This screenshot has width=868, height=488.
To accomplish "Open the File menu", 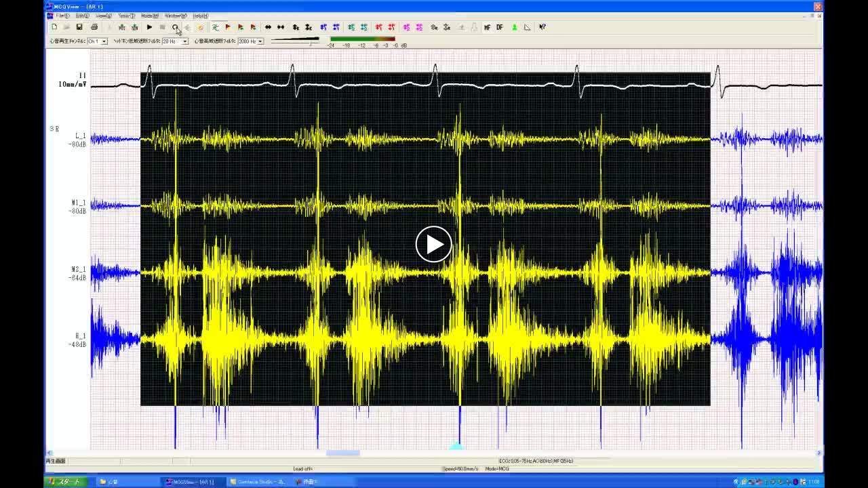I will click(62, 16).
